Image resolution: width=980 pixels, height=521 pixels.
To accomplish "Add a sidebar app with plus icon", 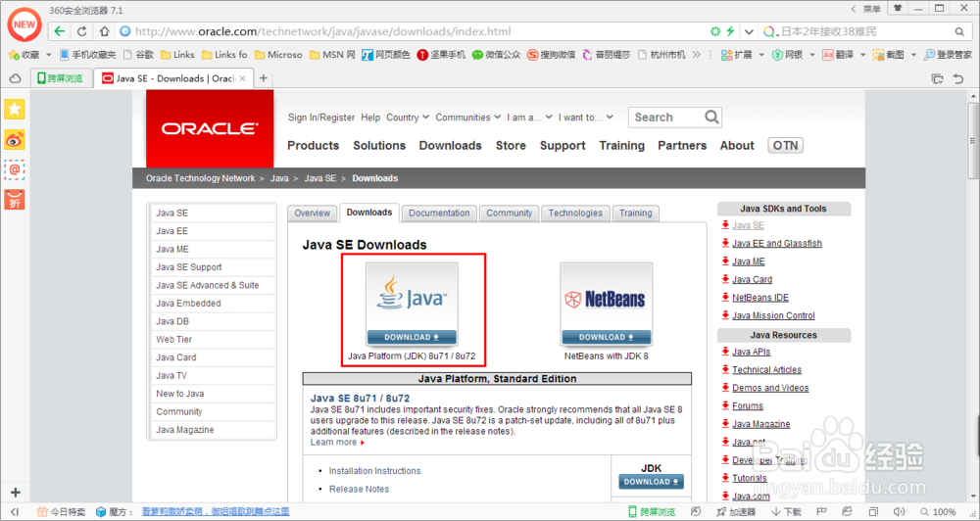I will pos(16,493).
